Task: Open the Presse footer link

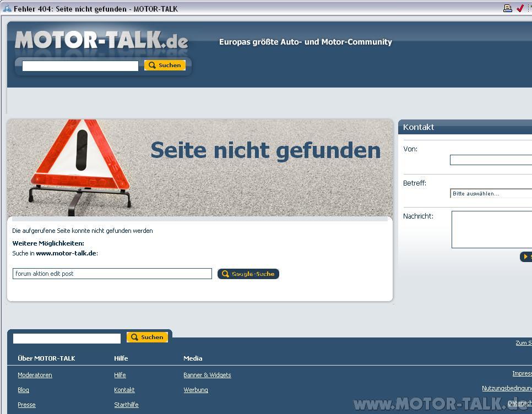Action: pos(26,405)
